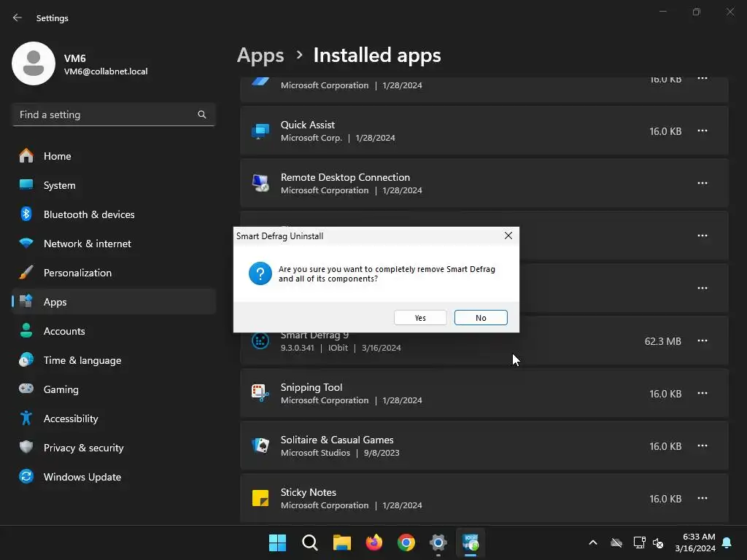Screen dimensions: 747x560
Task: Open more options for Smart Defrag 9
Action: (702, 341)
